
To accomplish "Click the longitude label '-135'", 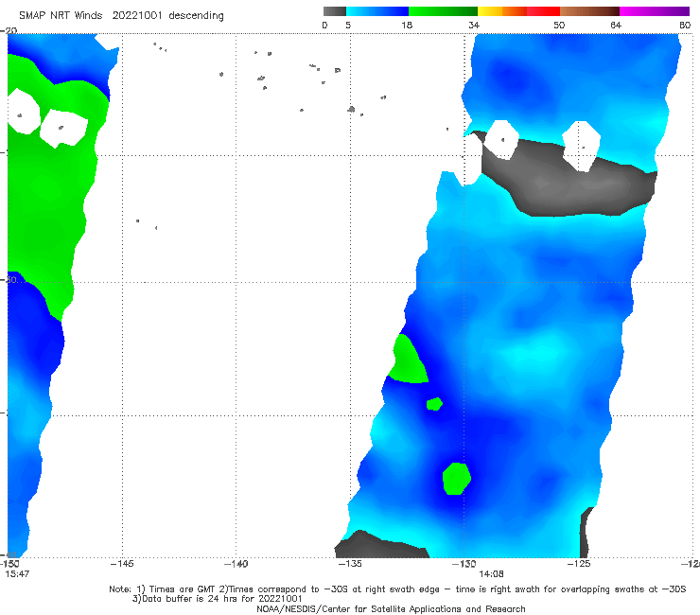I will coord(350,564).
